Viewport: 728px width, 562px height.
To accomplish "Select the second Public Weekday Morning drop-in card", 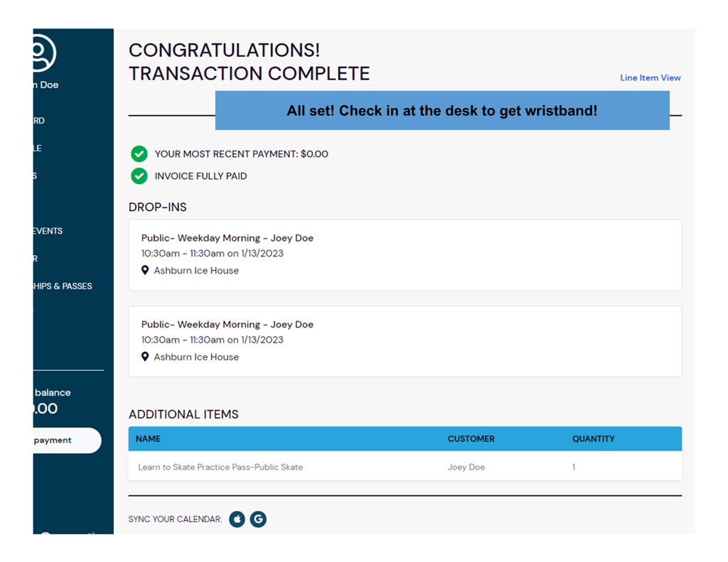I will [x=405, y=341].
